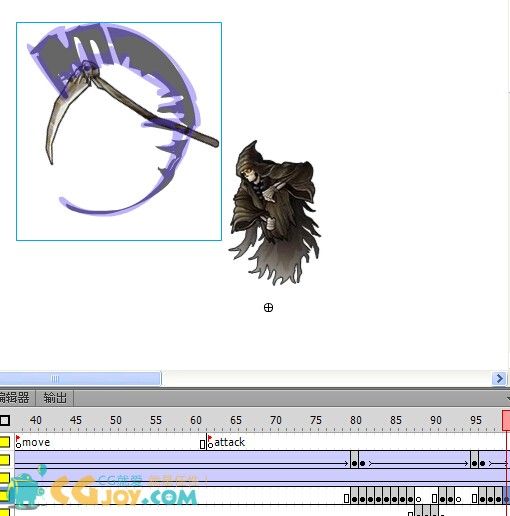Toggle the yellow outline swatch of the labels layer
Image resolution: width=510 pixels, height=516 pixels.
(x=5, y=442)
